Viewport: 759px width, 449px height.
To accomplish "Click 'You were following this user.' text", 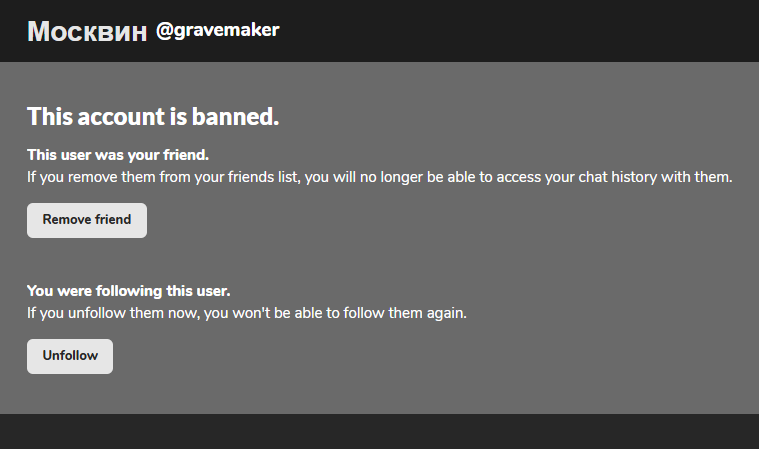I will [x=128, y=291].
